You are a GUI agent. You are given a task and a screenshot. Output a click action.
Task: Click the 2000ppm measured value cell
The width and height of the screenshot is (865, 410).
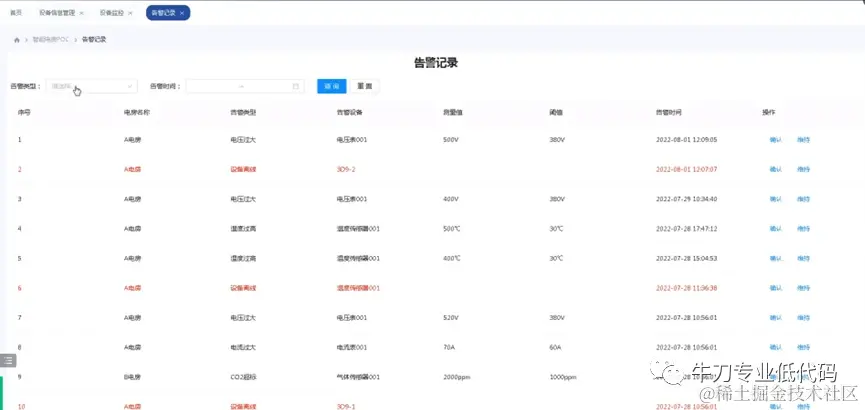pos(457,377)
